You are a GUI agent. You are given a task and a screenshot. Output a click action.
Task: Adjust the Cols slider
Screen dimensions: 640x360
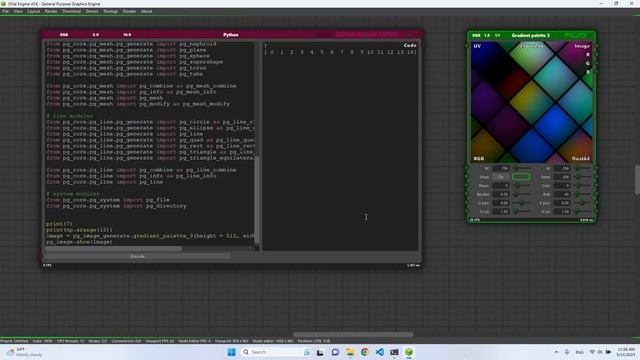(x=582, y=186)
